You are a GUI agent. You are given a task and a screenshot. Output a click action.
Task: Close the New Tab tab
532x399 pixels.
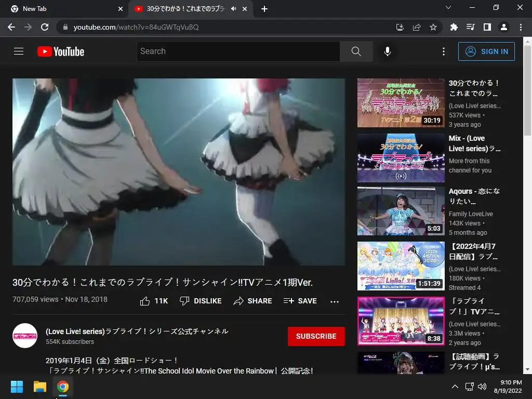(121, 9)
